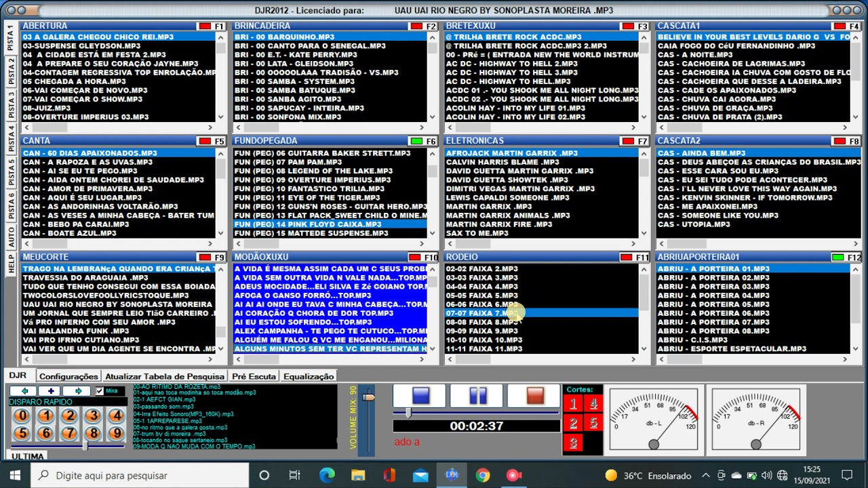Select the PISTA 5 side tab
868x488 pixels.
click(x=11, y=173)
